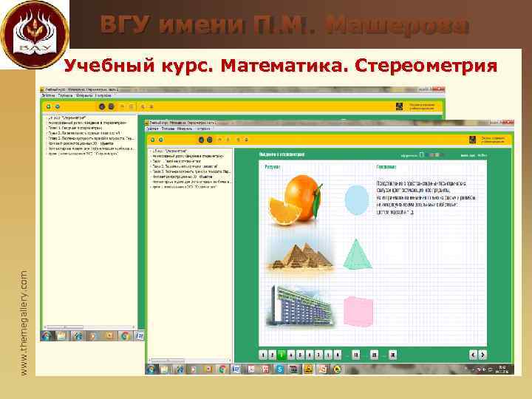Click the blue sphere shape
532x399 pixels.
pyautogui.click(x=357, y=199)
